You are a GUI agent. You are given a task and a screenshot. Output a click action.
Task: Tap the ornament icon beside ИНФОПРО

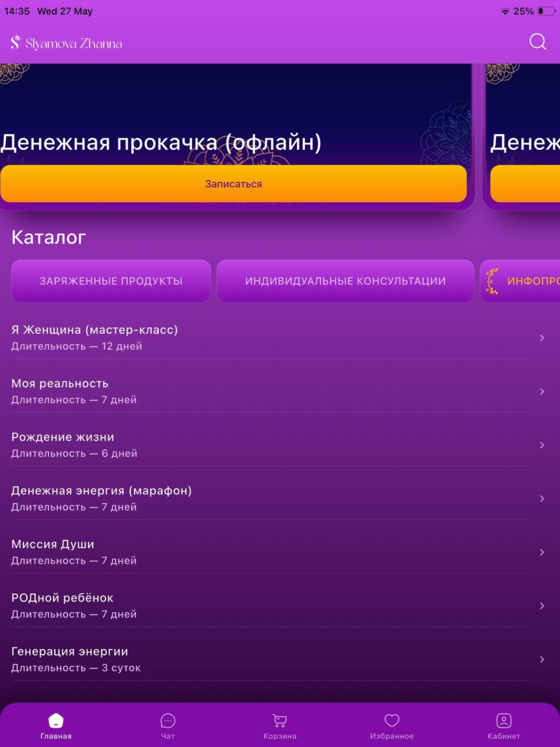point(492,281)
